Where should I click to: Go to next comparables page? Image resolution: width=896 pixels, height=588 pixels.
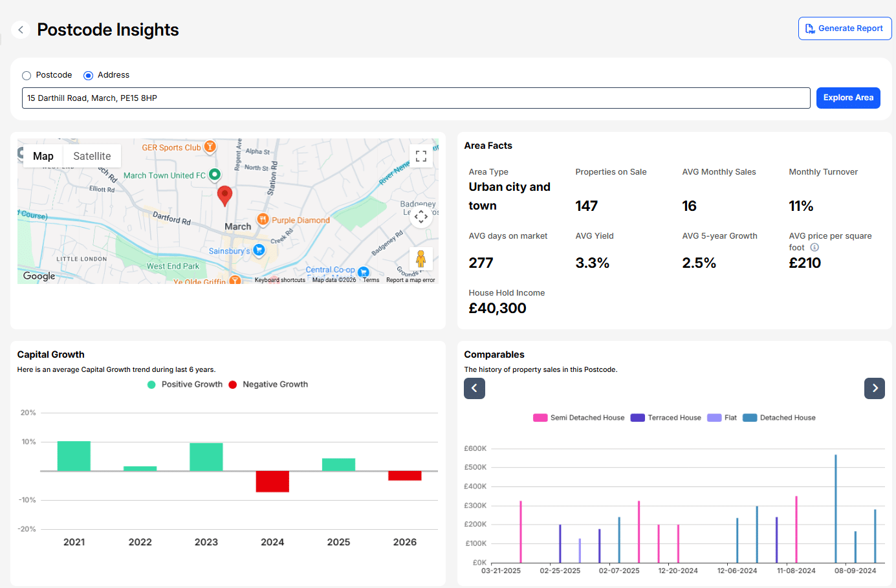click(875, 388)
